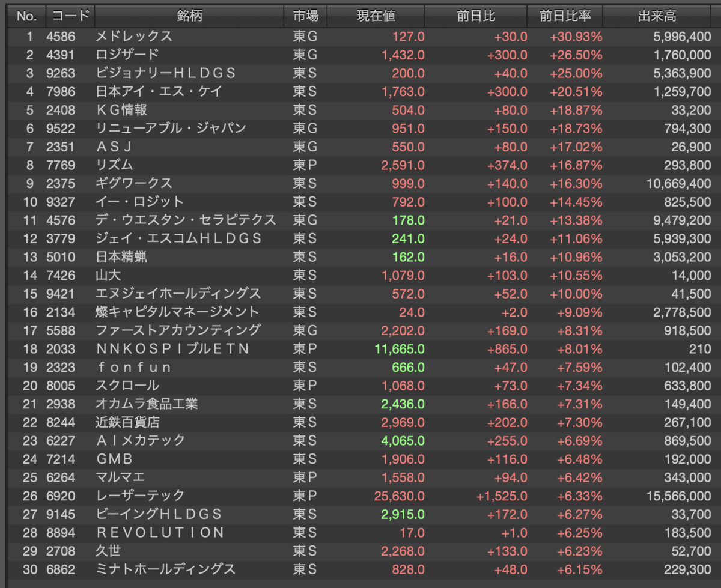Select the メドレックス stock row
The image size is (721, 588).
[x=360, y=37]
